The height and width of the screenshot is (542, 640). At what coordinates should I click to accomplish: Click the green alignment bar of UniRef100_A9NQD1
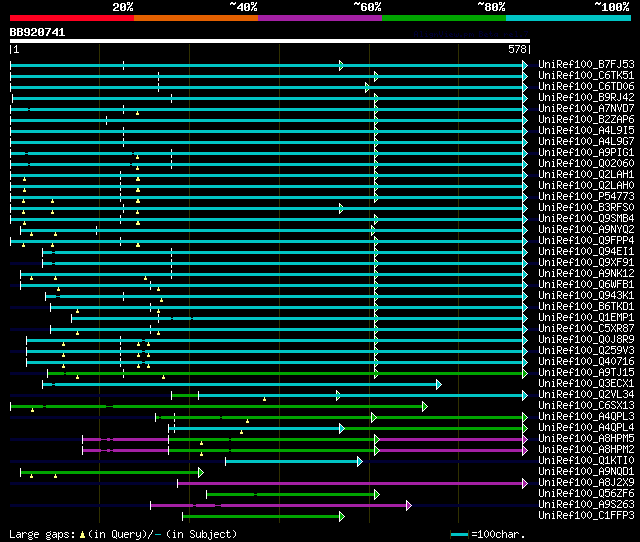pos(111,473)
